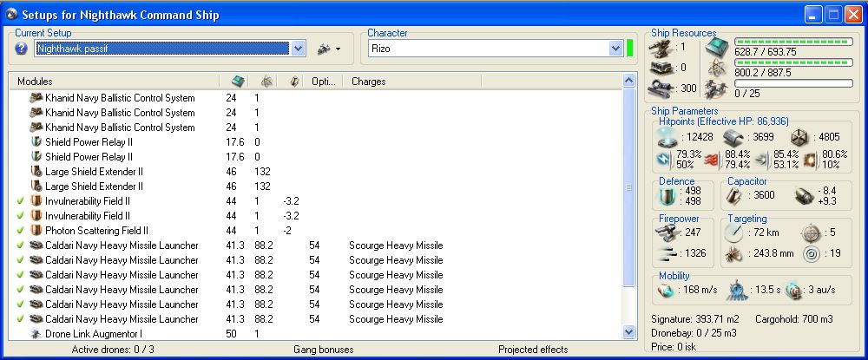
Task: Click the turret hardpoints icon showing 1
Action: 661,47
